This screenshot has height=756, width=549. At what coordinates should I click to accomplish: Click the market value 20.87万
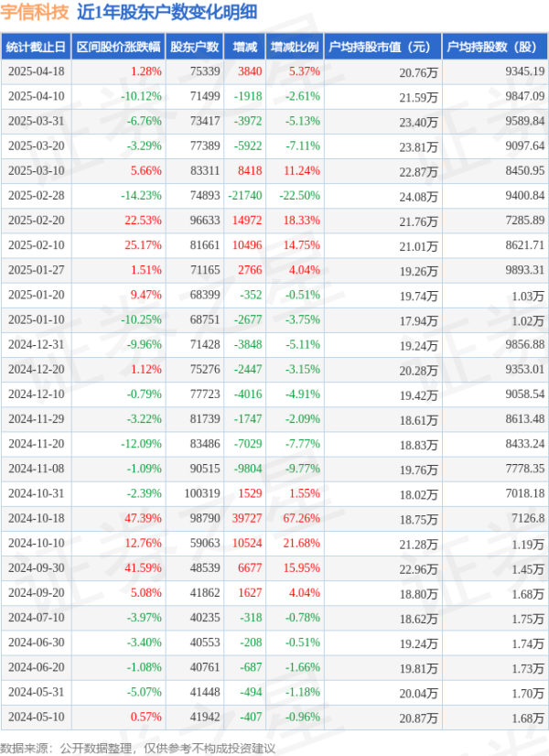coord(418,718)
